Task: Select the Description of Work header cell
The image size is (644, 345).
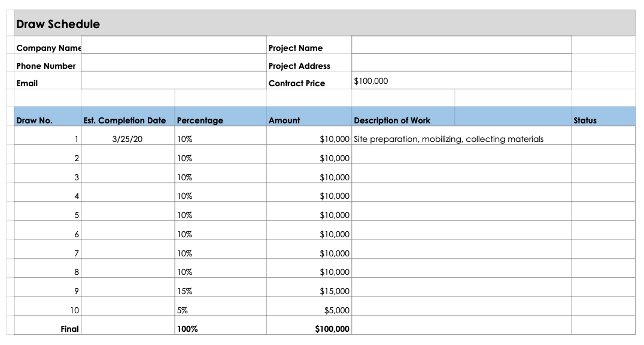Action: [392, 120]
